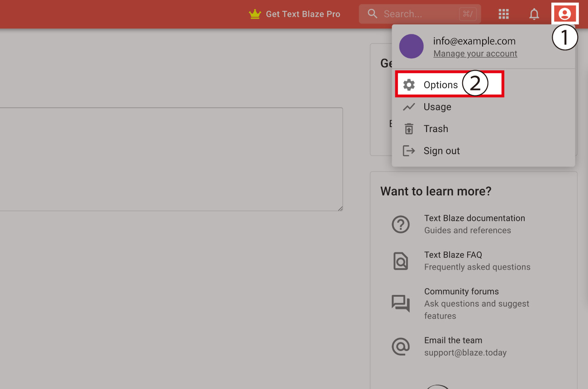Click the 'Guides and references' subtitle
Image resolution: width=588 pixels, height=389 pixels.
click(468, 230)
